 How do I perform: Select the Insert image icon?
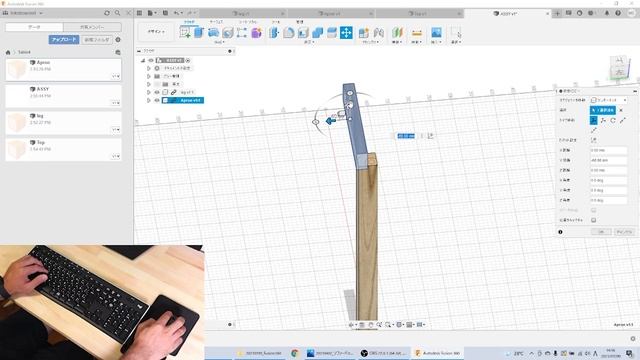(x=436, y=33)
